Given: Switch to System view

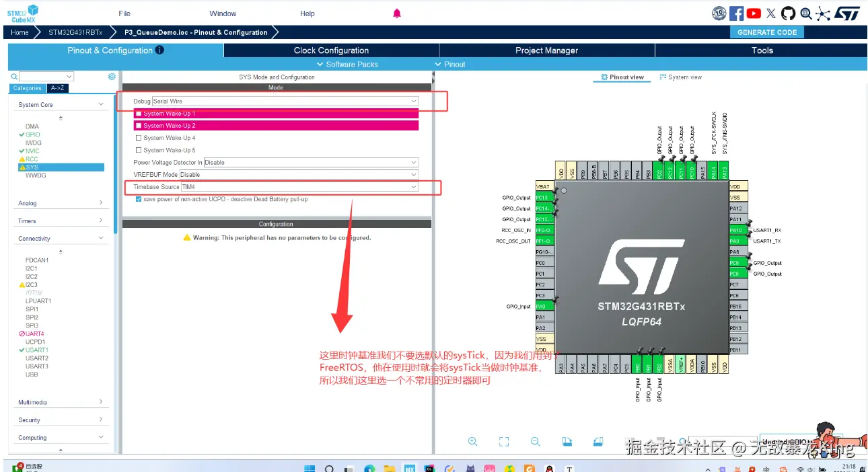Looking at the screenshot, I should (680, 77).
